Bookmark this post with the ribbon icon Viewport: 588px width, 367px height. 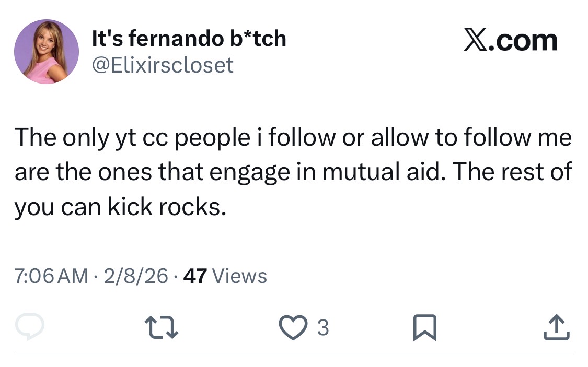click(424, 328)
